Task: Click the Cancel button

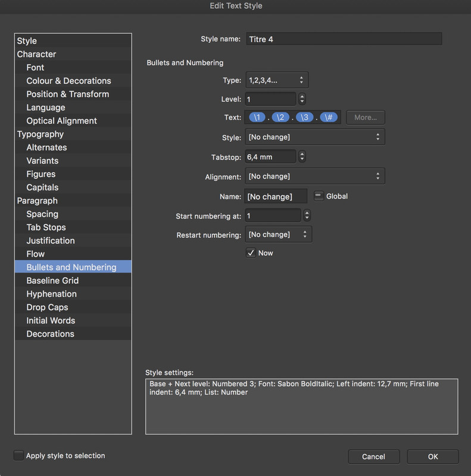Action: 373,456
